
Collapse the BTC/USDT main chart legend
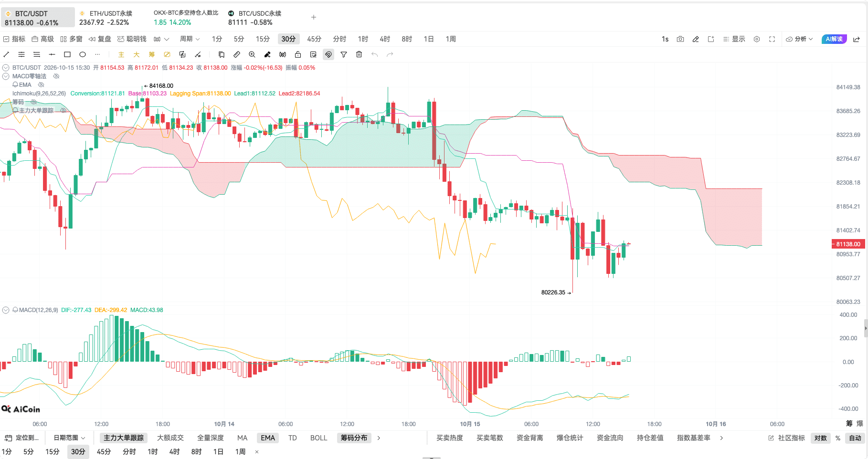click(6, 68)
